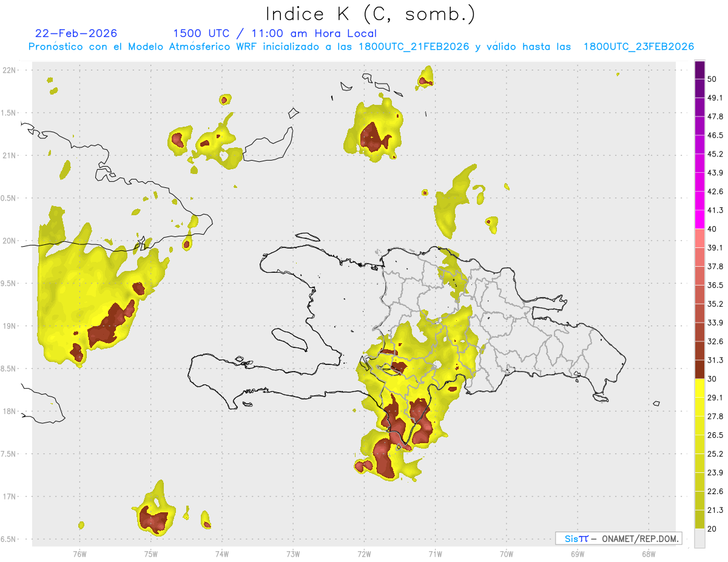Screen dimensions: 728x562
Task: Click the color scale value 39.1
Action: [715, 248]
